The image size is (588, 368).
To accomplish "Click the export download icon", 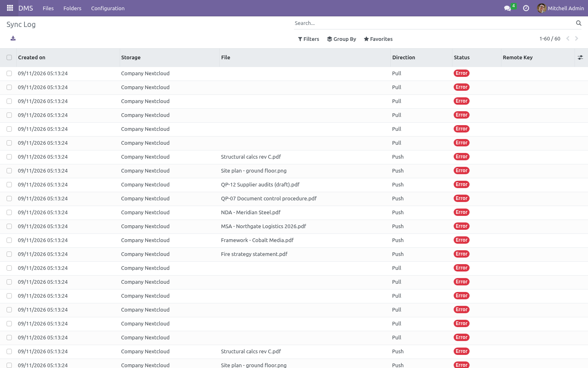I will click(13, 38).
